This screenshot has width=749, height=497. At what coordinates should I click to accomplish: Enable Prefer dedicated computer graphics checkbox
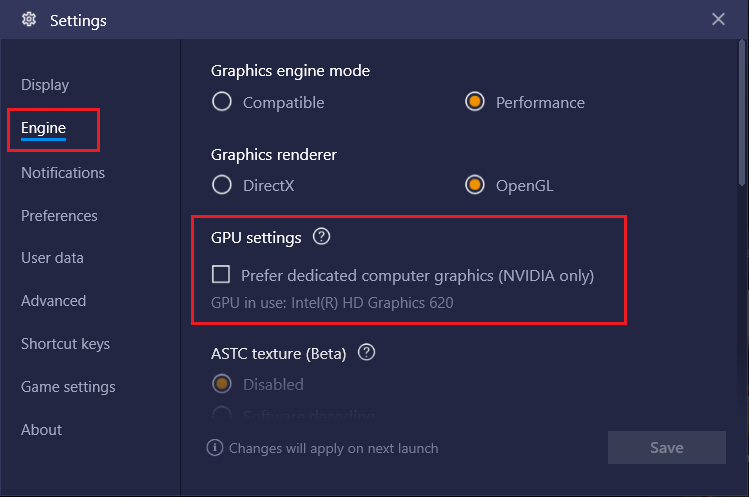click(x=221, y=274)
